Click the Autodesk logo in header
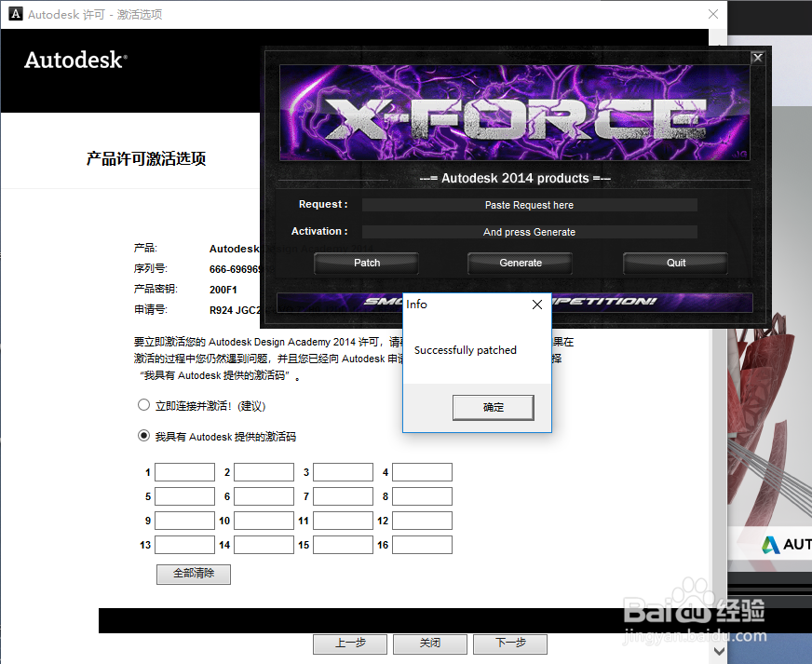 (75, 61)
